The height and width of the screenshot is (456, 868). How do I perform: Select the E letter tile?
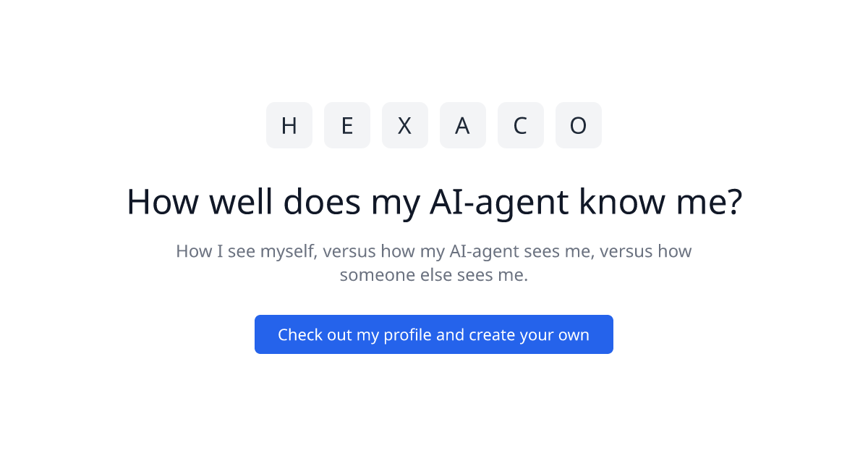click(x=347, y=125)
